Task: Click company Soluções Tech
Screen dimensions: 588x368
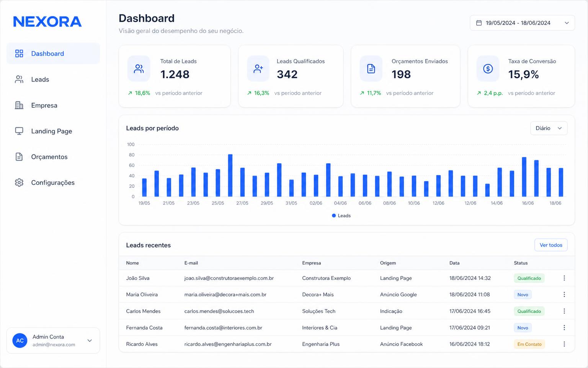Action: pos(318,311)
